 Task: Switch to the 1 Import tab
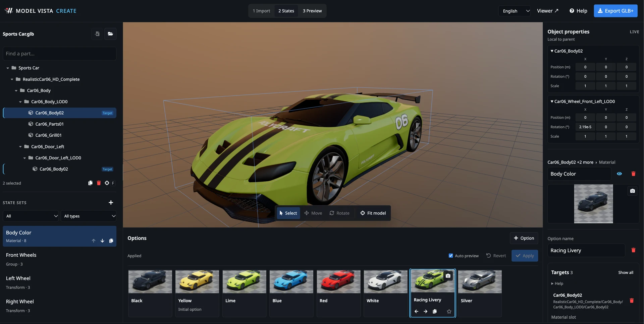pos(261,11)
